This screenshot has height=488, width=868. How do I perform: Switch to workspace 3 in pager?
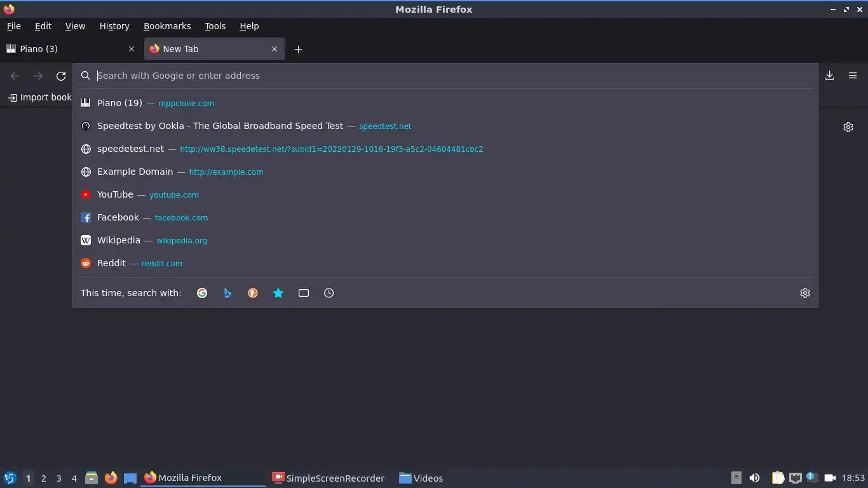58,478
